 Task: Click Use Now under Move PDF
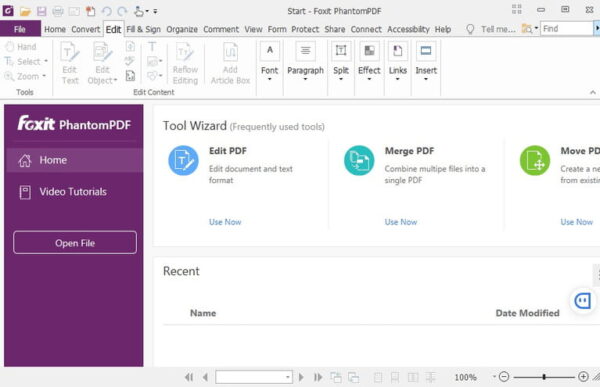coord(576,222)
